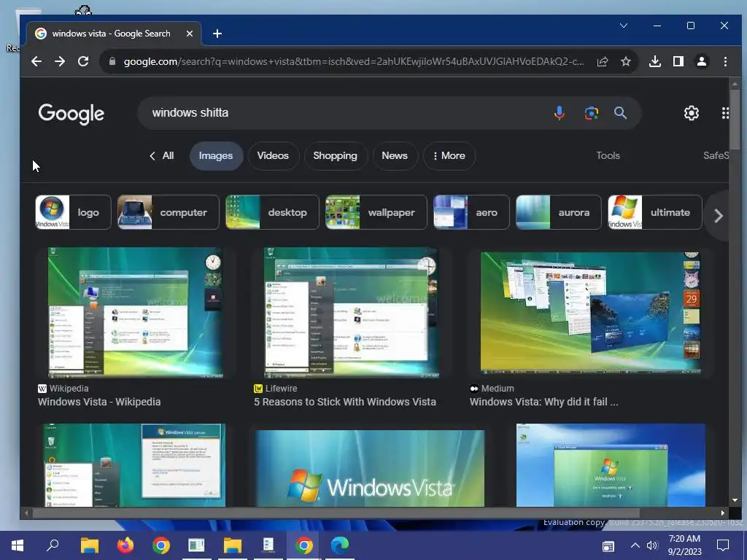Open the Lifewire Vista screenshot thumbnail

[x=352, y=312]
